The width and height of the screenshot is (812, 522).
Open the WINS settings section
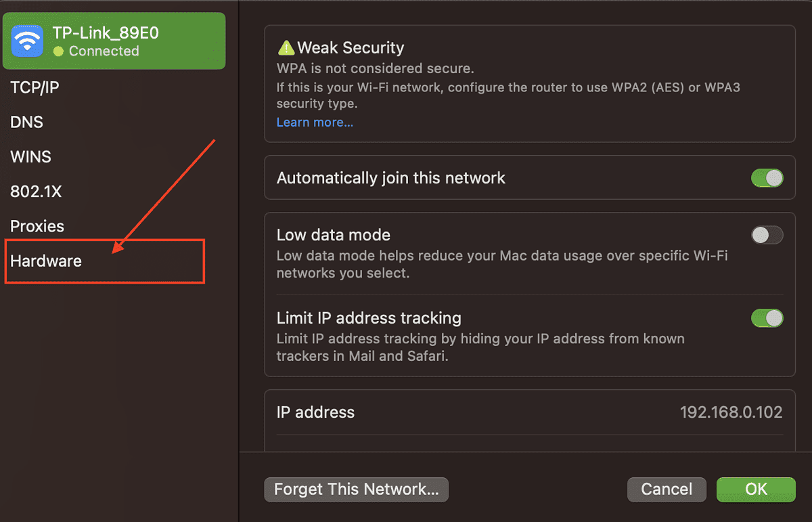coord(30,156)
